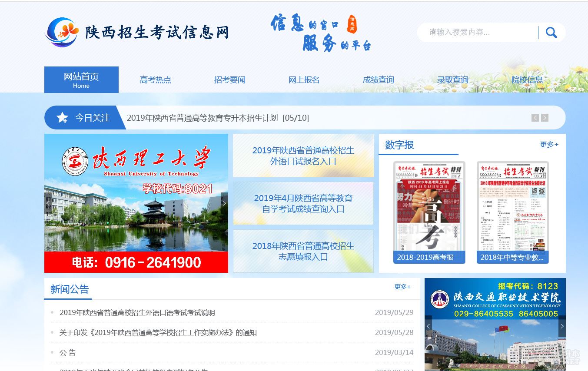Image resolution: width=588 pixels, height=371 pixels.
Task: Open the 2018-2019高考报 newspaper thumbnail
Action: (429, 212)
